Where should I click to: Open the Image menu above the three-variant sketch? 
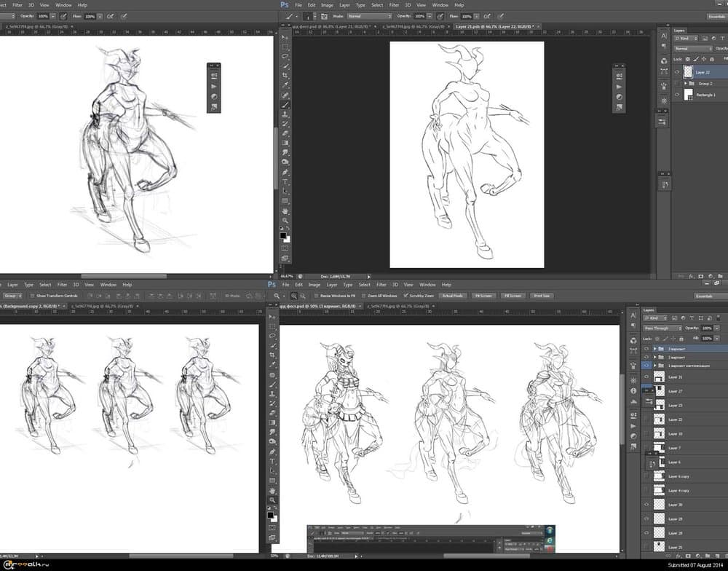[x=314, y=285]
